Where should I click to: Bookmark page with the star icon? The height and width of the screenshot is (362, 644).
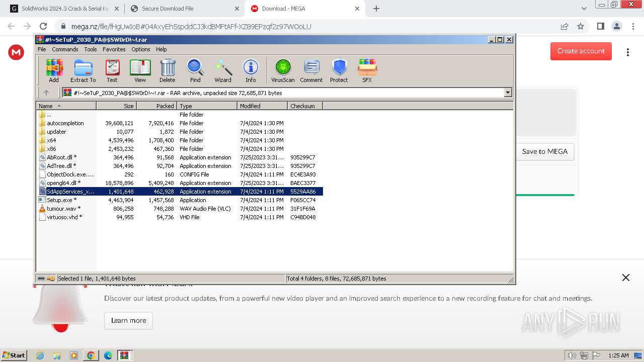pyautogui.click(x=581, y=26)
